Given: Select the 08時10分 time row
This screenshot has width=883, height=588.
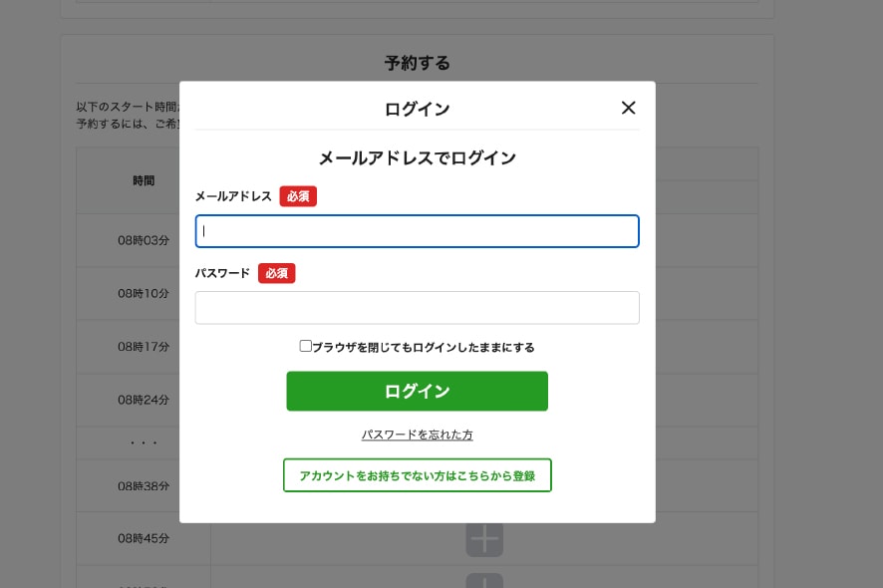Looking at the screenshot, I should tap(144, 294).
